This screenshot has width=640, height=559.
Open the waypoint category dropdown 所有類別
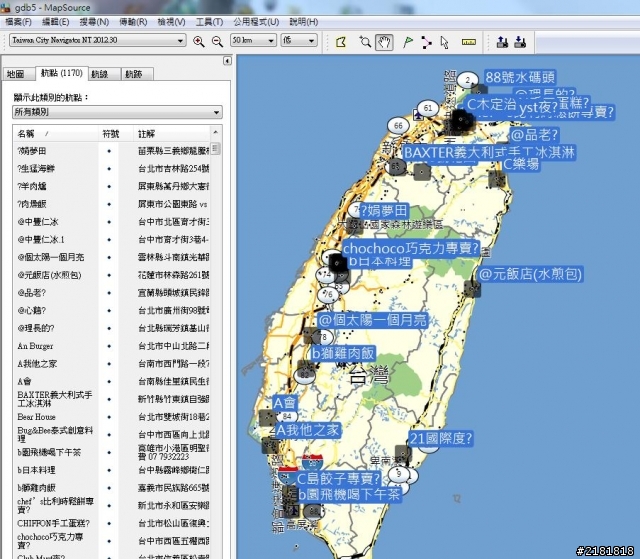[118, 112]
